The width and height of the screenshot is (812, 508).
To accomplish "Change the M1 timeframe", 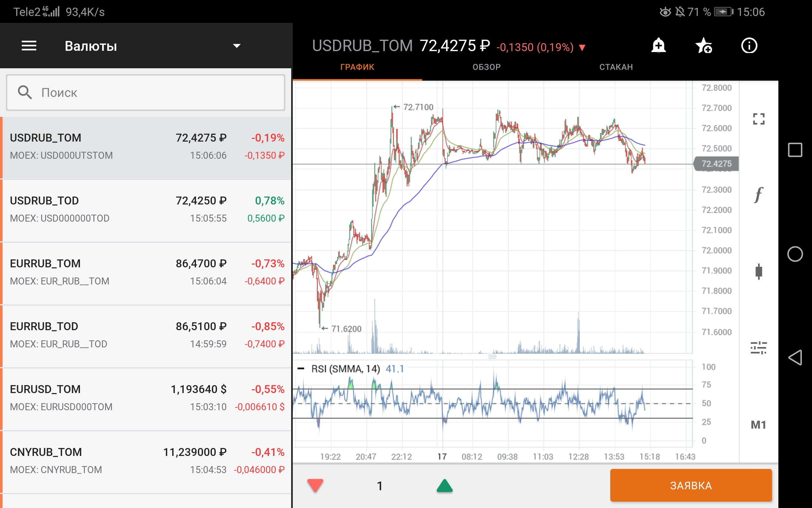I will point(758,425).
